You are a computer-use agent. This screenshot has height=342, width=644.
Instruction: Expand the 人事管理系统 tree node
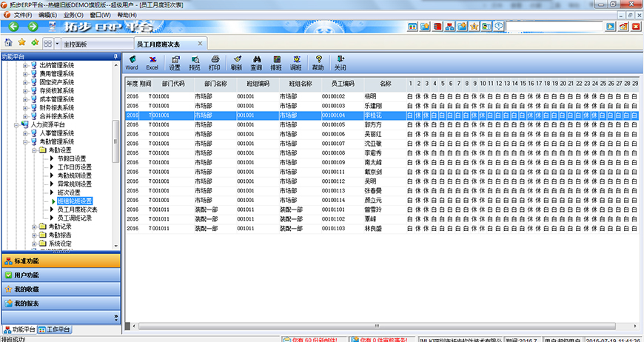25,133
